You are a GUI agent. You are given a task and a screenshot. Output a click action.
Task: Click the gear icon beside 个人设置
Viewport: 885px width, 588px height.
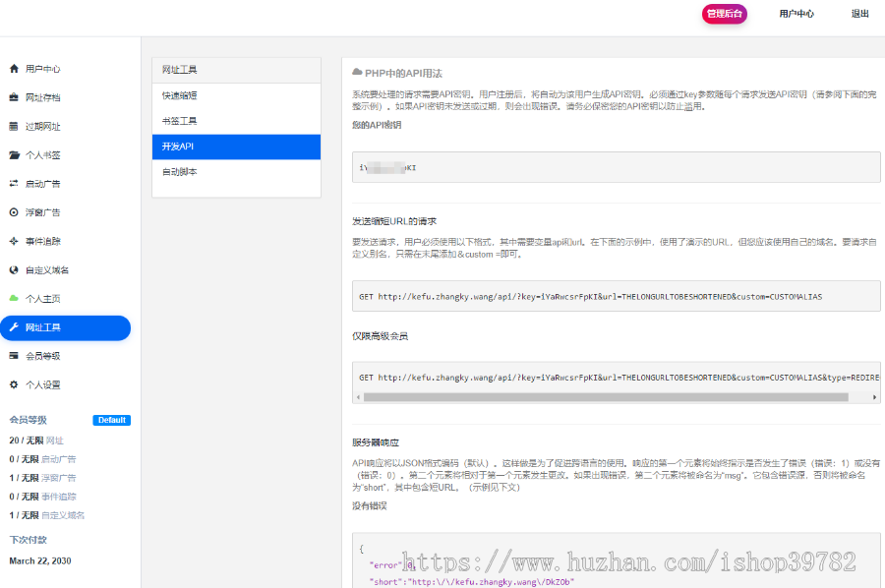point(14,384)
